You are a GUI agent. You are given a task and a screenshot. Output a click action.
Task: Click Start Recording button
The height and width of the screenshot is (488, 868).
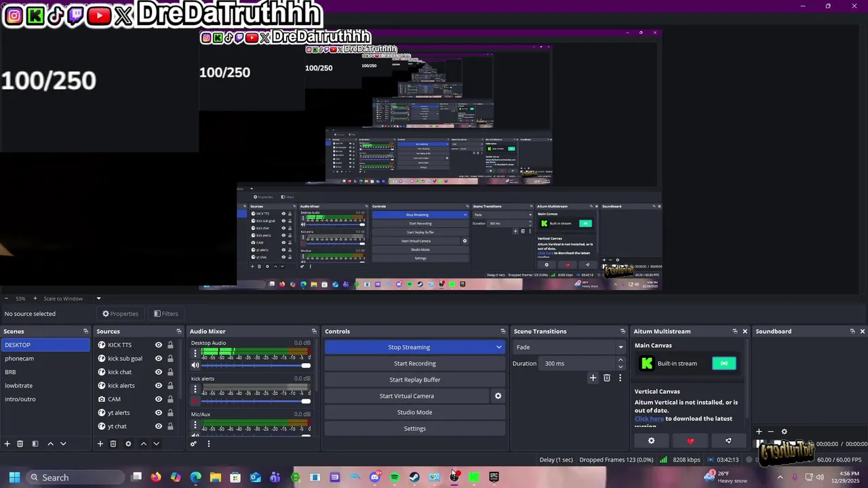415,363
